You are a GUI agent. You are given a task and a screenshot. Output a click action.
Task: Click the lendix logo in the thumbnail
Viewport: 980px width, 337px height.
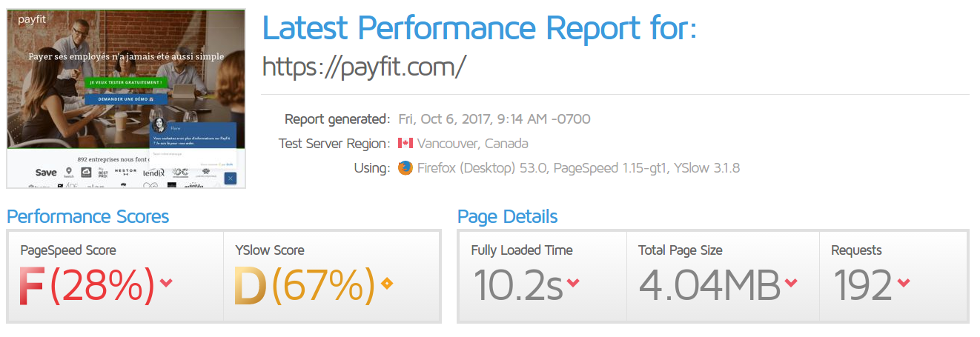[154, 172]
